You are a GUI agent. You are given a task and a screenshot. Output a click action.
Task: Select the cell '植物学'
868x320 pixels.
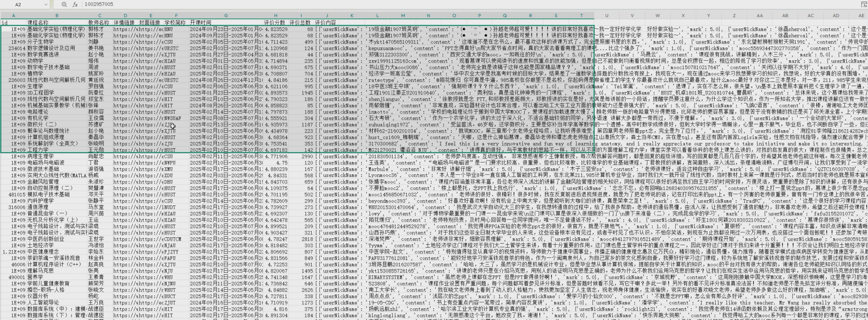point(57,73)
